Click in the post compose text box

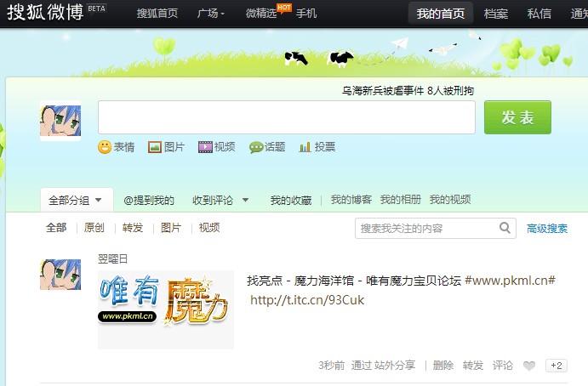coord(286,117)
